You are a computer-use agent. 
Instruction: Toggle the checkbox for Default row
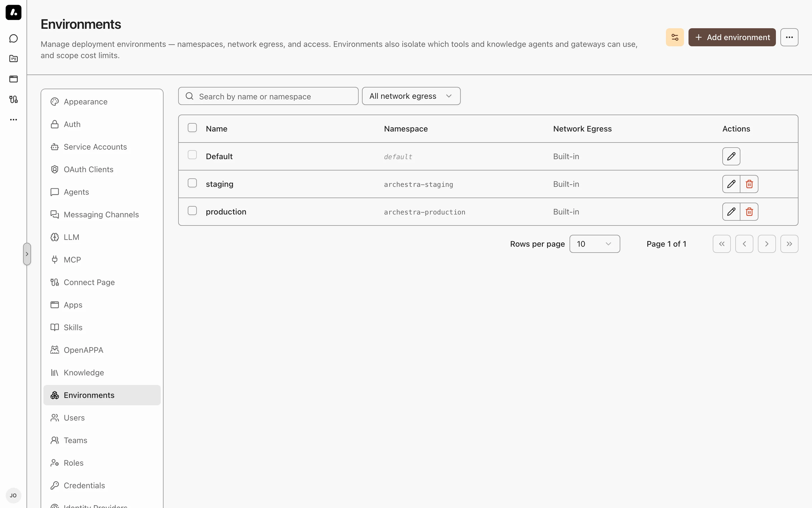[x=192, y=155]
